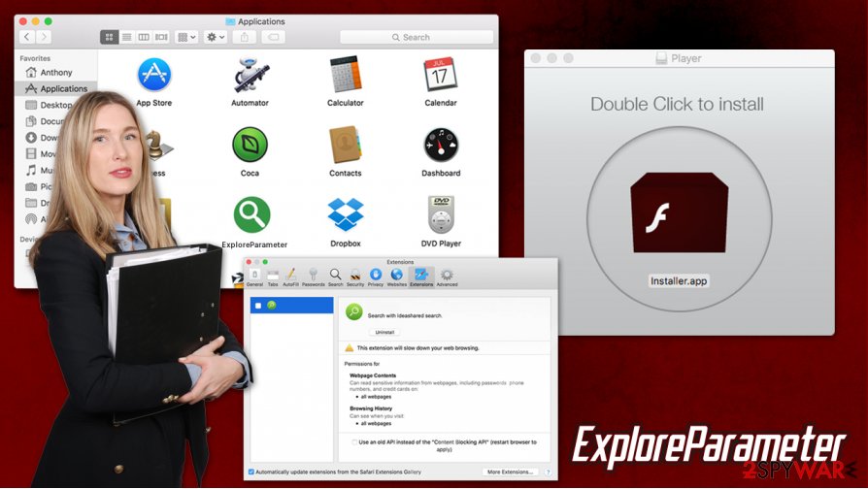The width and height of the screenshot is (868, 489).
Task: Click the Finder search field
Action: coord(417,37)
